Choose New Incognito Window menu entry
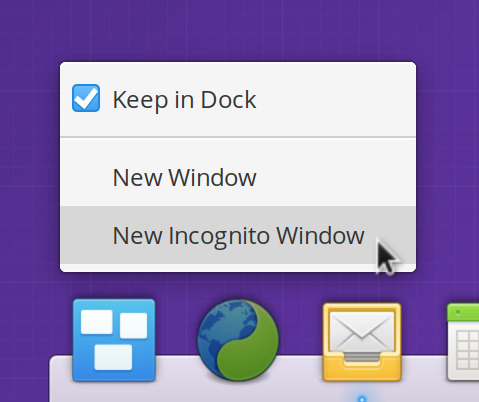This screenshot has width=479, height=402. (x=238, y=235)
